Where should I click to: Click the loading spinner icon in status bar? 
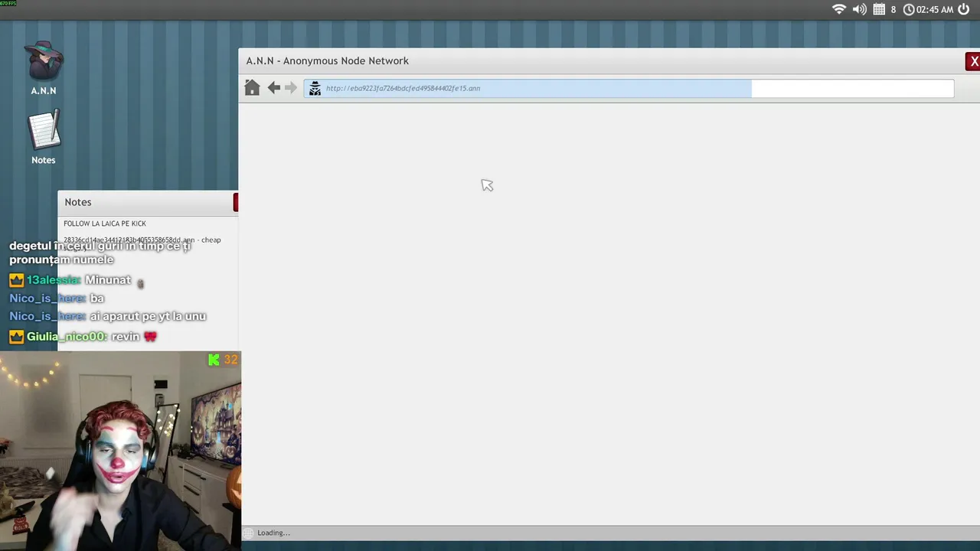point(248,533)
